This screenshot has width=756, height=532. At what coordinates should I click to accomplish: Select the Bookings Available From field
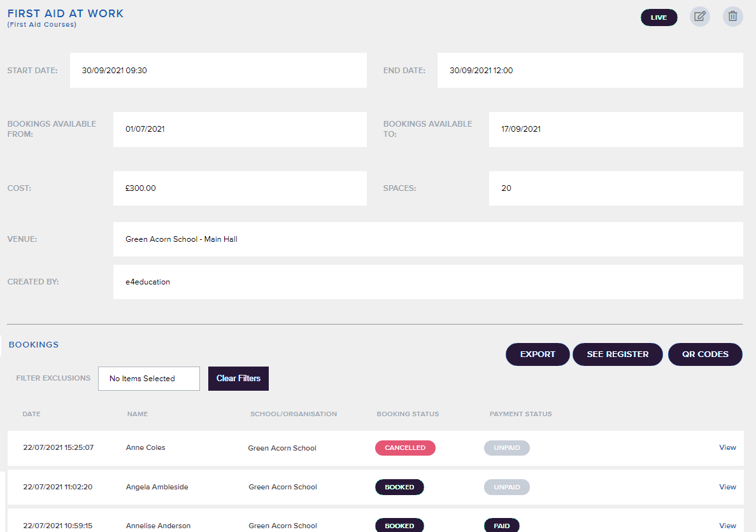pos(239,129)
